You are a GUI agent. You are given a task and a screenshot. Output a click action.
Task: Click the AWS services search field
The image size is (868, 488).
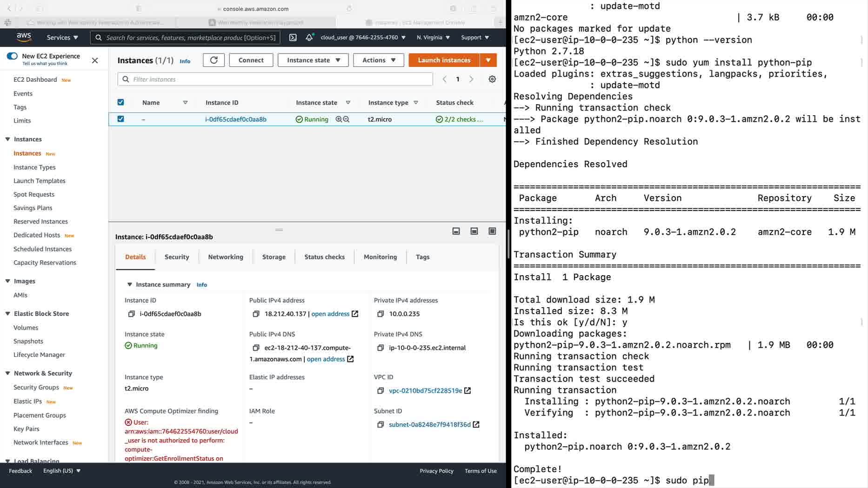click(185, 38)
